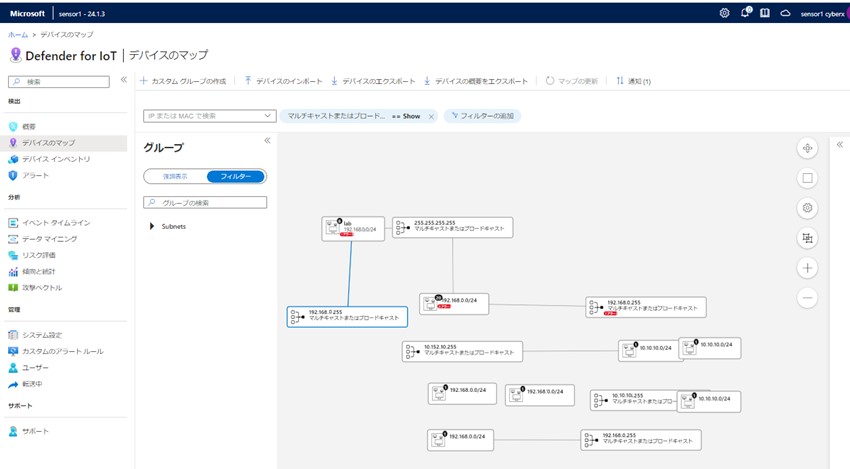Click デバイスの概要をエクスポート in the toolbar
Screen dimensions: 850x469
point(475,81)
